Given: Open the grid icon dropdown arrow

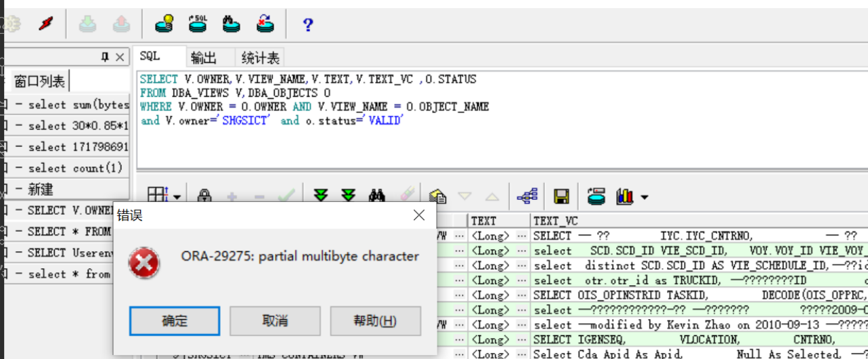Looking at the screenshot, I should point(177,197).
